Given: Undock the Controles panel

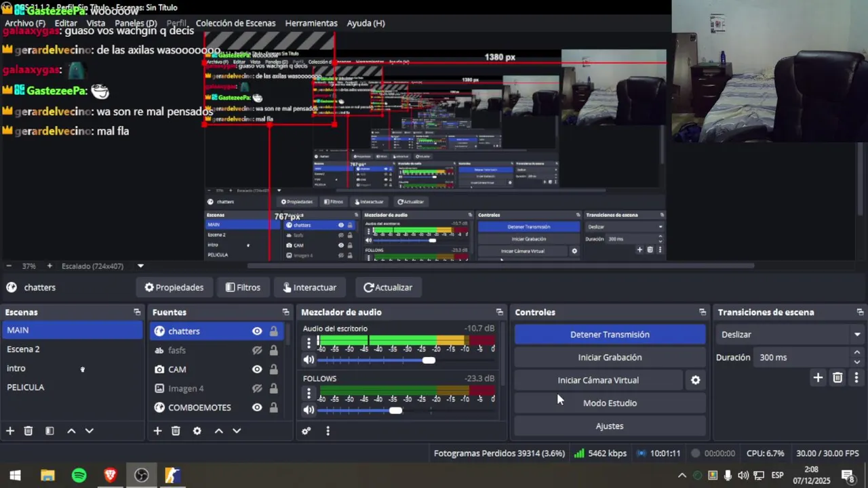Looking at the screenshot, I should click(x=703, y=312).
